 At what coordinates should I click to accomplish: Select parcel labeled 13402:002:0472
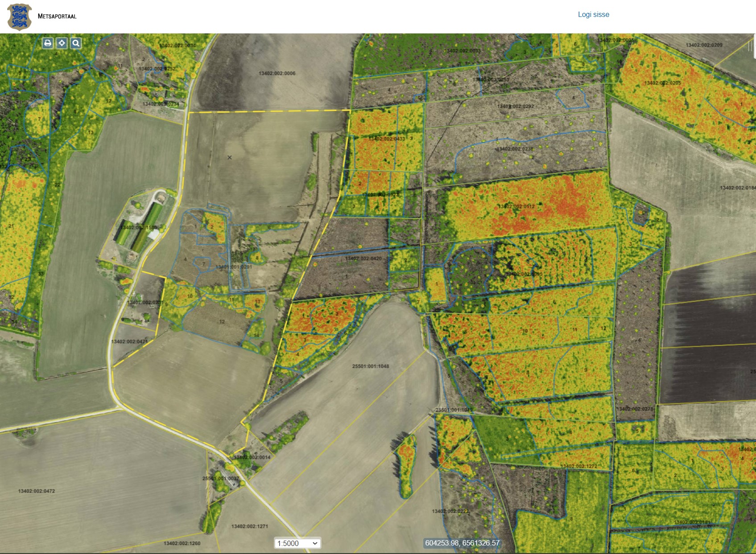(37, 491)
